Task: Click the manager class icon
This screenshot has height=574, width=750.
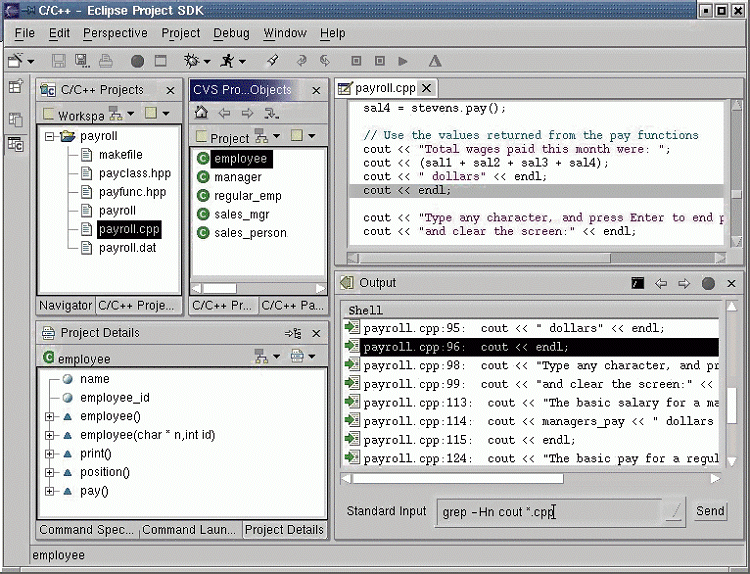Action: (x=203, y=177)
